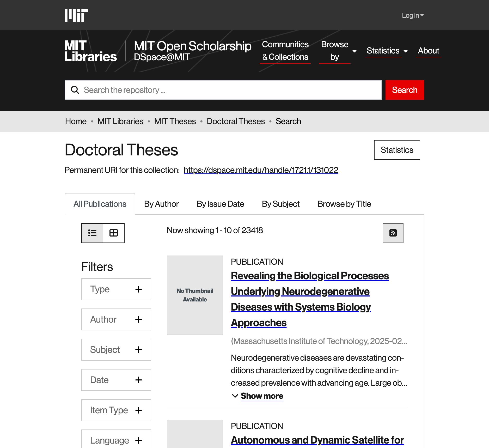Click the Filters heading
489x448 pixels.
click(x=97, y=267)
